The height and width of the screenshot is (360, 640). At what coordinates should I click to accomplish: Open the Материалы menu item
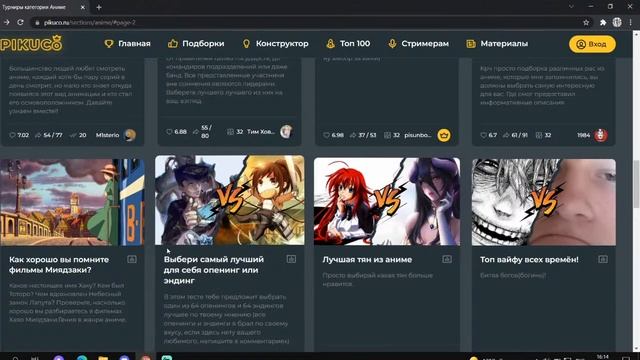[504, 43]
